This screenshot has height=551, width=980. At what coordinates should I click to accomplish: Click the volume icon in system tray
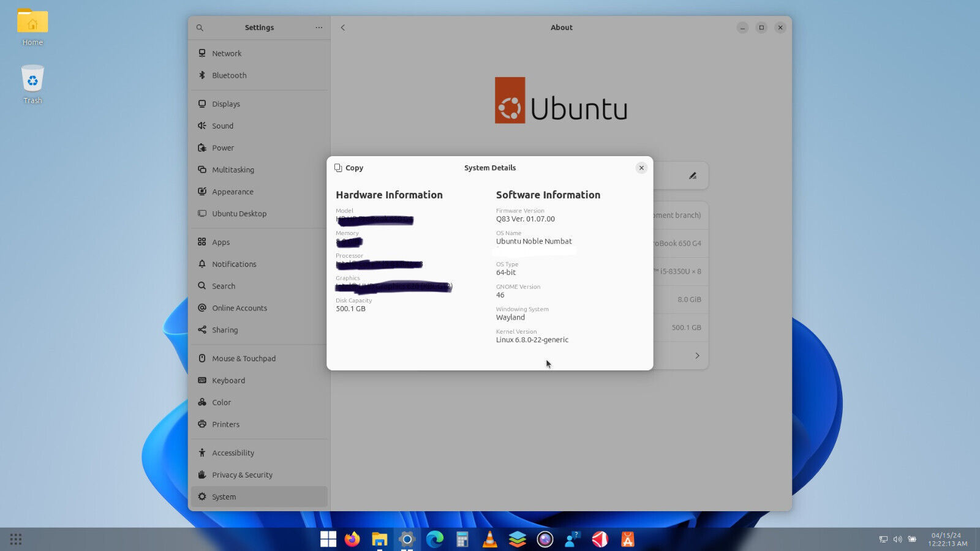pos(897,539)
